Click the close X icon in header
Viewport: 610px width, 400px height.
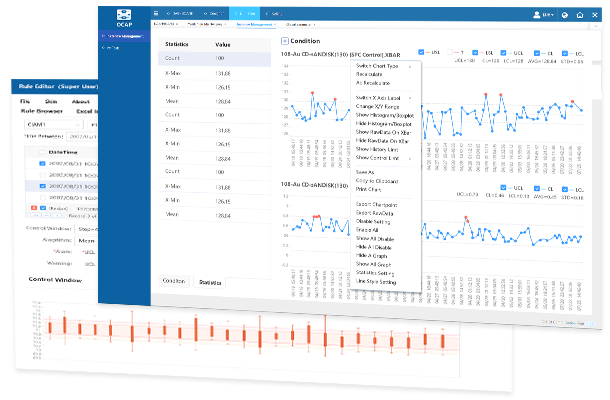pyautogui.click(x=595, y=15)
